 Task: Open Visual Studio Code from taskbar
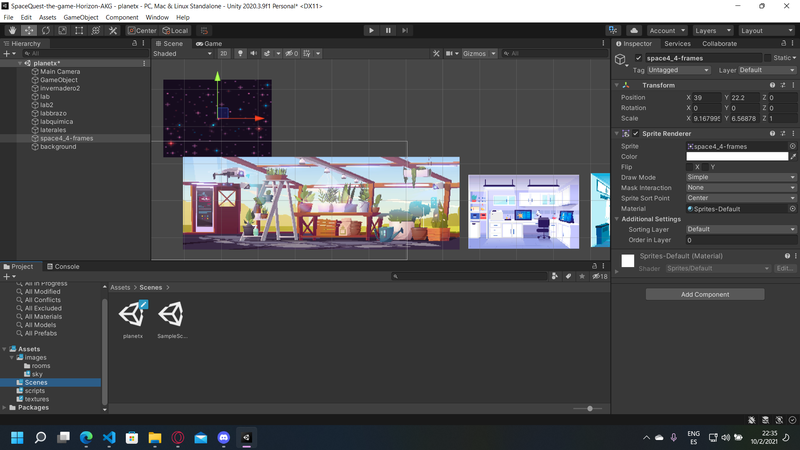point(109,438)
